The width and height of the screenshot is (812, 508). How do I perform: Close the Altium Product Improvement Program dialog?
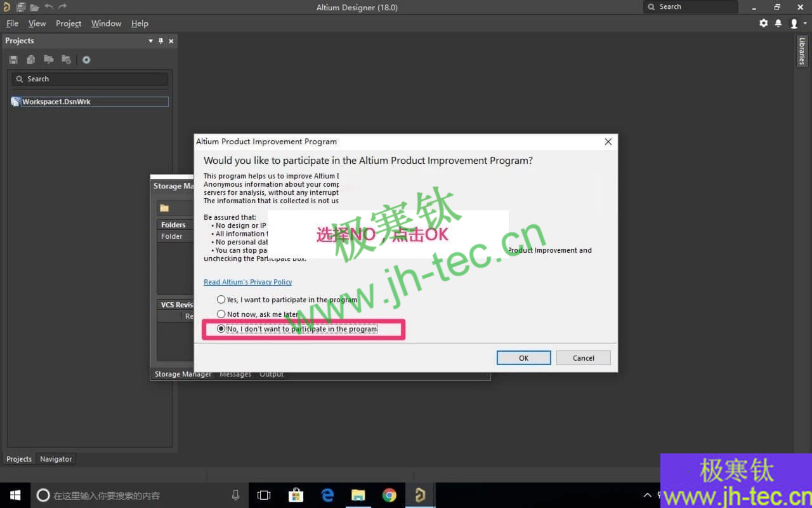(608, 142)
